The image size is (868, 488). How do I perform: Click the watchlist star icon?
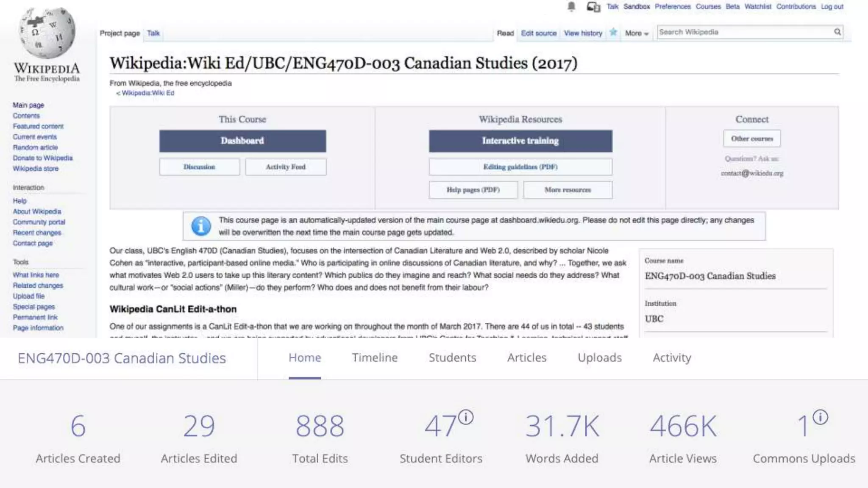[613, 32]
